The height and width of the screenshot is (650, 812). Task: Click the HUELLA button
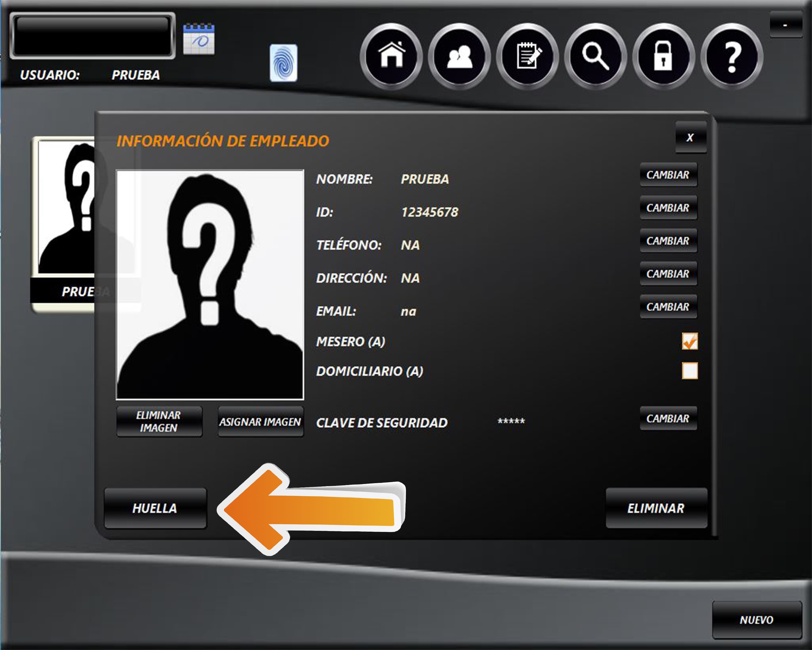(155, 508)
